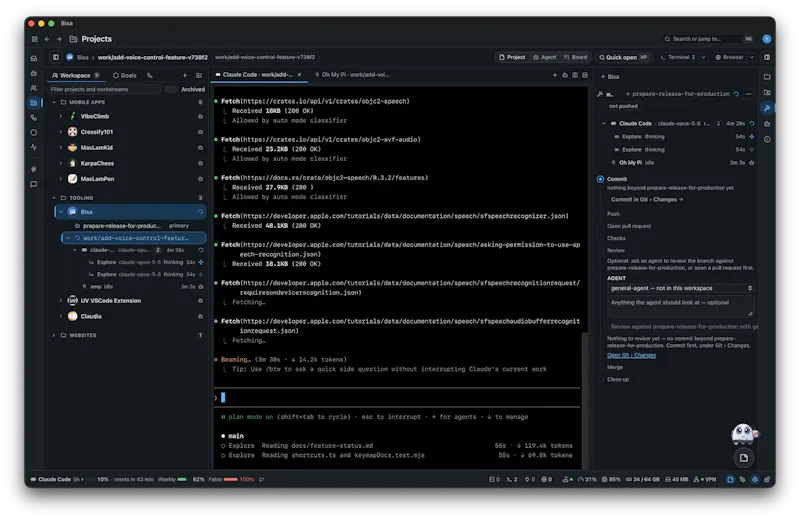Toggle the right panel layout icon in toolbar

coord(767,57)
